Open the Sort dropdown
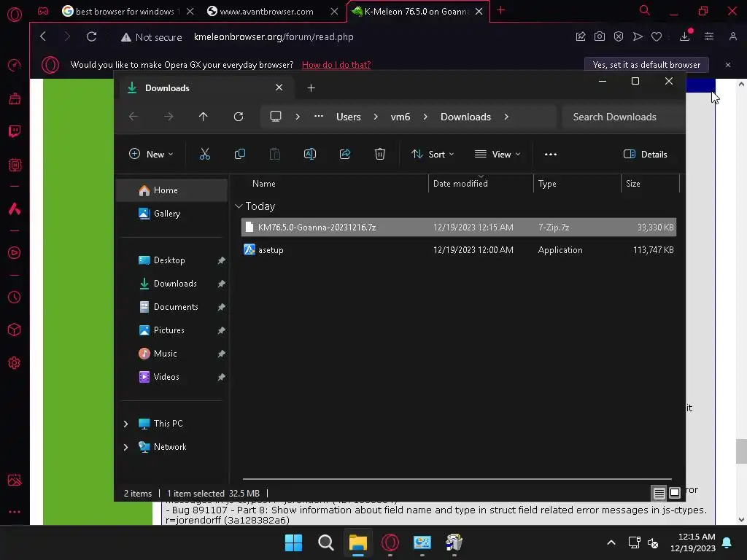This screenshot has width=747, height=560. click(x=433, y=155)
